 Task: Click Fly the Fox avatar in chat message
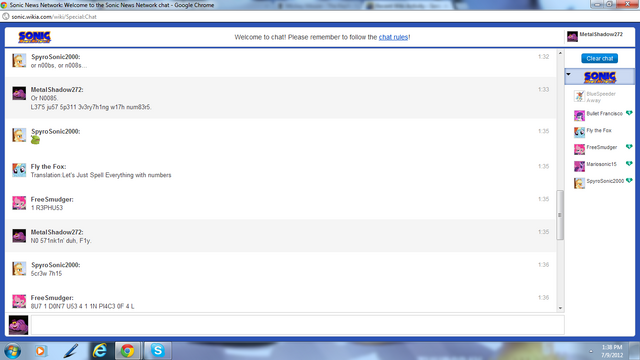(x=19, y=170)
